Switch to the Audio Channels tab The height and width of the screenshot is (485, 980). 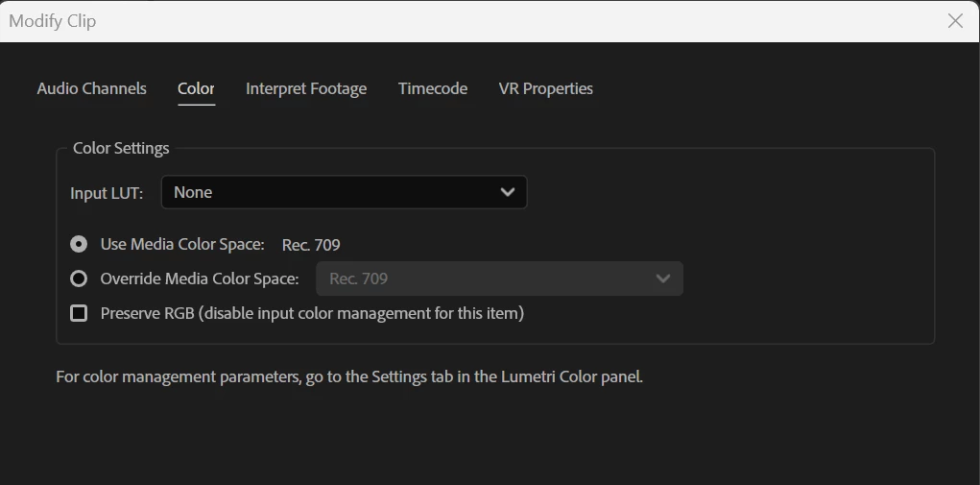pos(91,88)
